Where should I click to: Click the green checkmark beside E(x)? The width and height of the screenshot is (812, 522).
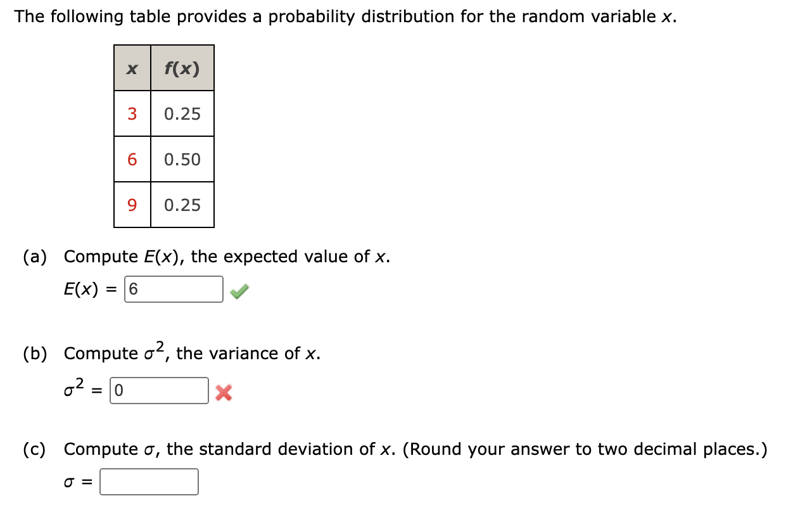click(x=238, y=290)
